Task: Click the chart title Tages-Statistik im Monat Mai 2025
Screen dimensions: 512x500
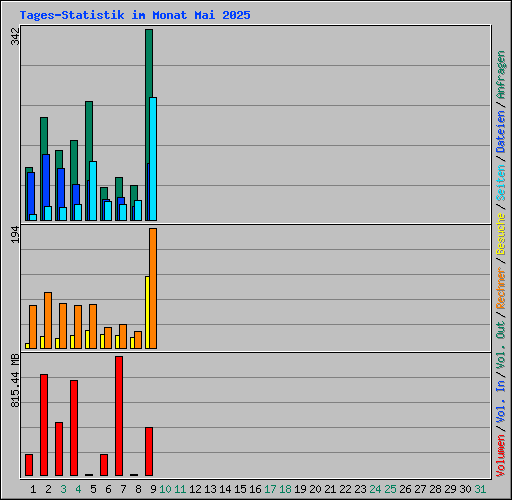Action: click(x=135, y=15)
